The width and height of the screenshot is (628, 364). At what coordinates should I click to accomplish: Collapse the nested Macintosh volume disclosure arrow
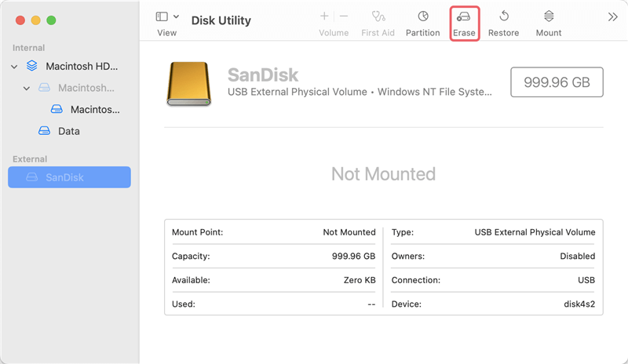(27, 88)
